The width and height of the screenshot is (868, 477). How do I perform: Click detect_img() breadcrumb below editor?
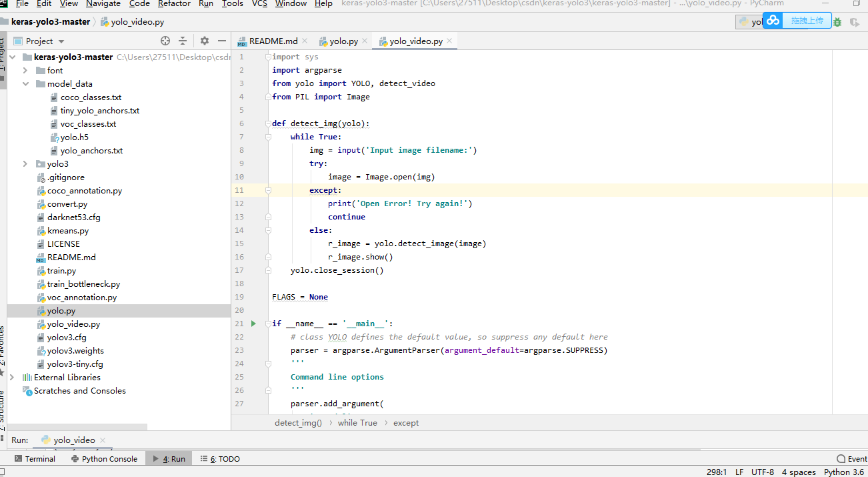tap(298, 423)
